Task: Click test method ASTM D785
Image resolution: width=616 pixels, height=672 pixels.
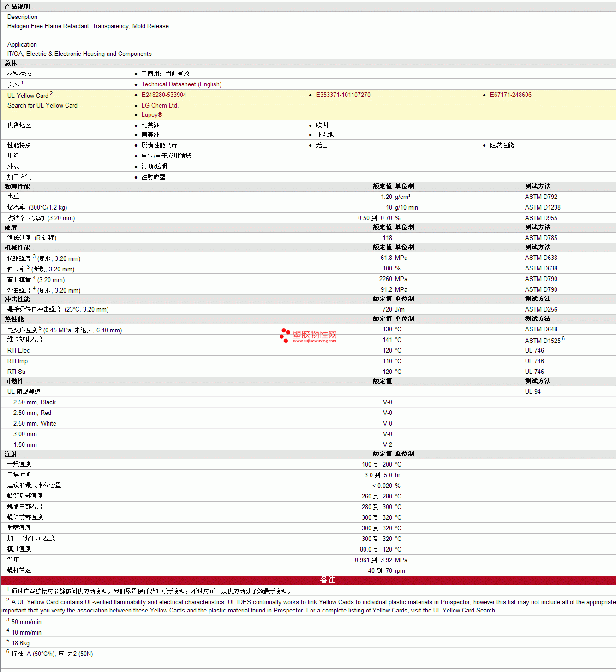Action: pyautogui.click(x=541, y=238)
